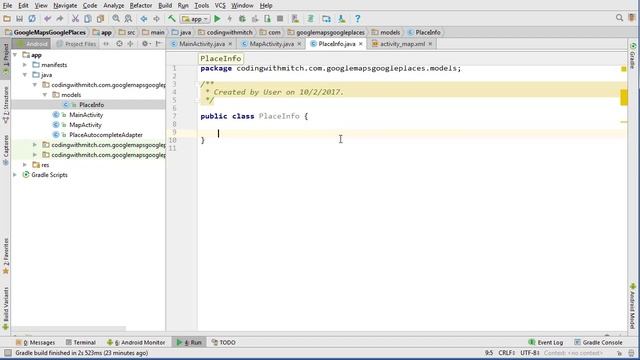Select the Project Files view tab

coord(76,44)
